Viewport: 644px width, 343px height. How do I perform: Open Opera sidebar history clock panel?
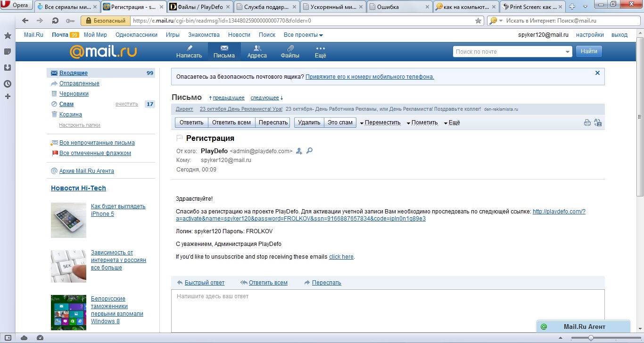tap(8, 83)
